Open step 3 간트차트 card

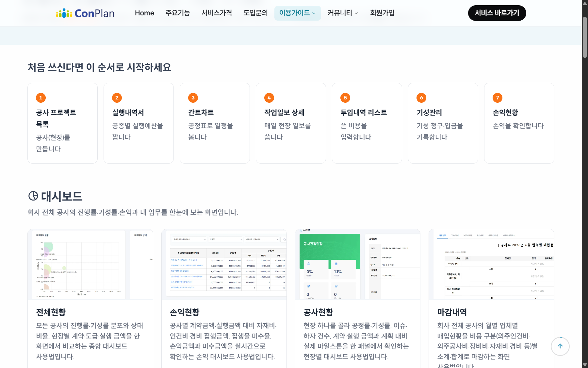(215, 123)
